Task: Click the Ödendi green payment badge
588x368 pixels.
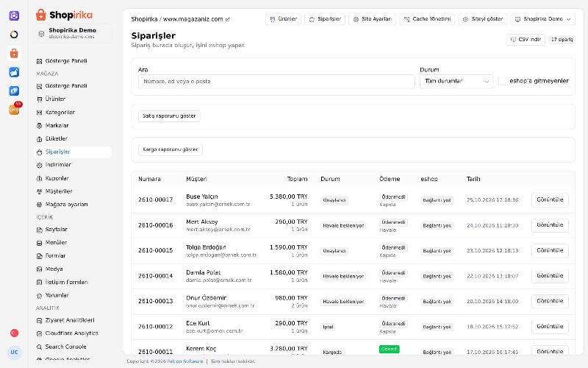Action: [389, 349]
